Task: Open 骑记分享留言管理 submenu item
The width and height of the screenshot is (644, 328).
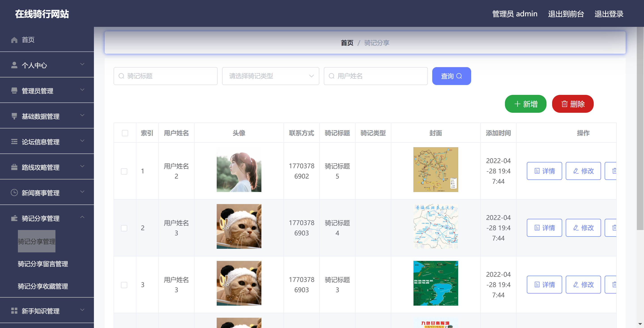Action: point(43,264)
